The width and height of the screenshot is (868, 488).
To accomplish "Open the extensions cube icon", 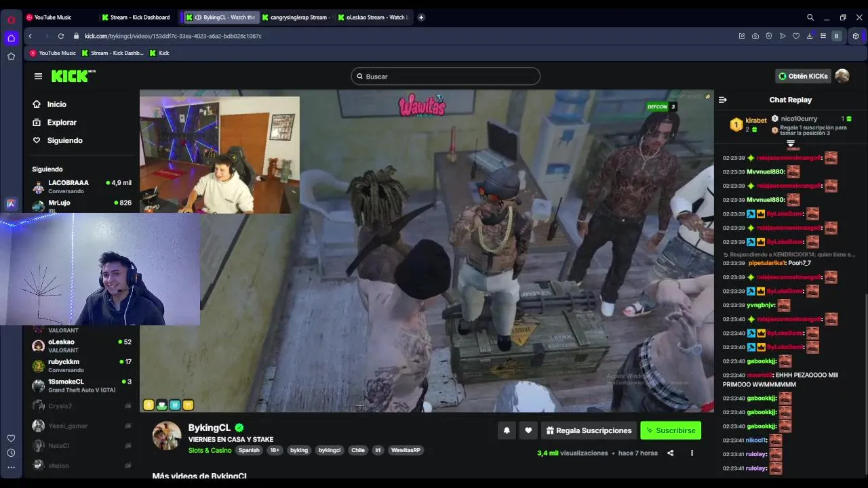I will click(856, 36).
